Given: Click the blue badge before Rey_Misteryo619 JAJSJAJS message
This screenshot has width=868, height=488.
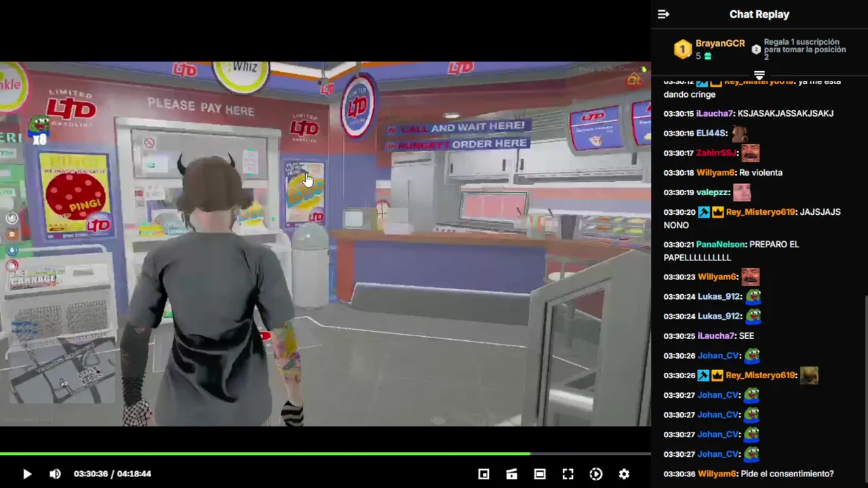Looking at the screenshot, I should pyautogui.click(x=703, y=212).
